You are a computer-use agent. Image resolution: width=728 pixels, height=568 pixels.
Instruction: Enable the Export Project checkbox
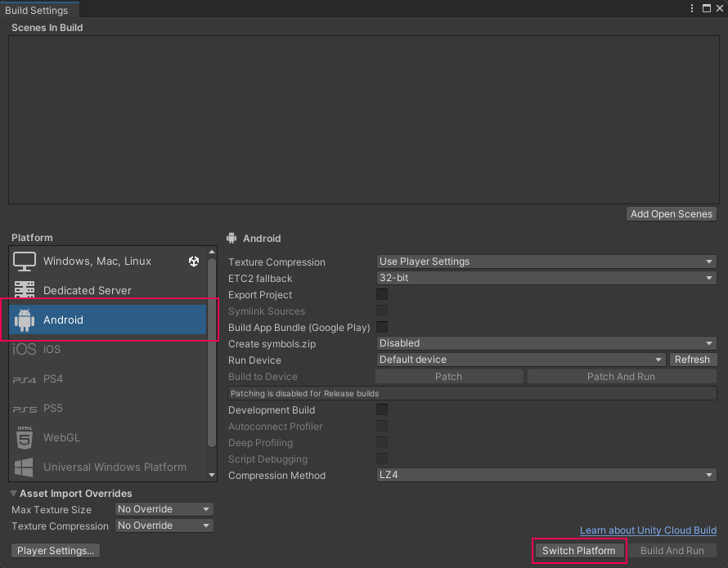[382, 294]
